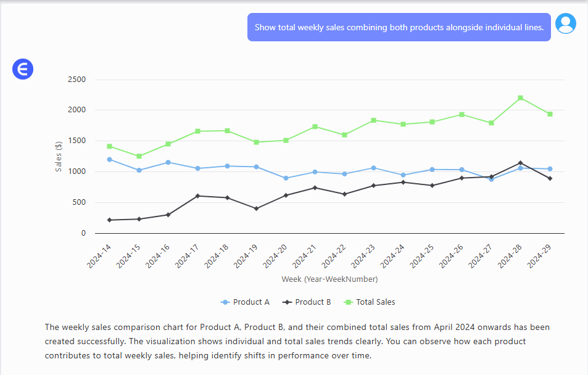
Task: Click Total Sales peak point at 2024-28
Action: pos(520,98)
